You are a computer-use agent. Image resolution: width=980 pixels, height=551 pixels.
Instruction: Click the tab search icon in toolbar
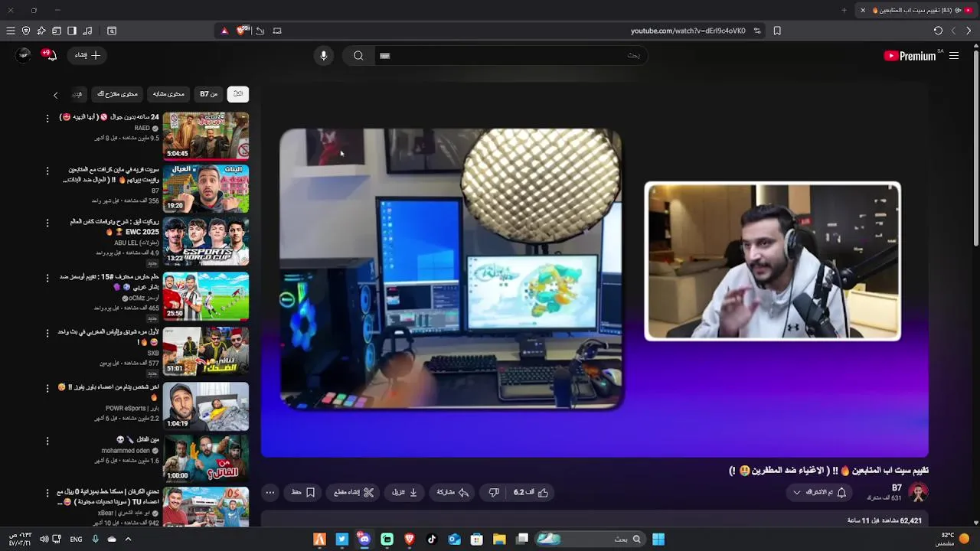(x=112, y=31)
